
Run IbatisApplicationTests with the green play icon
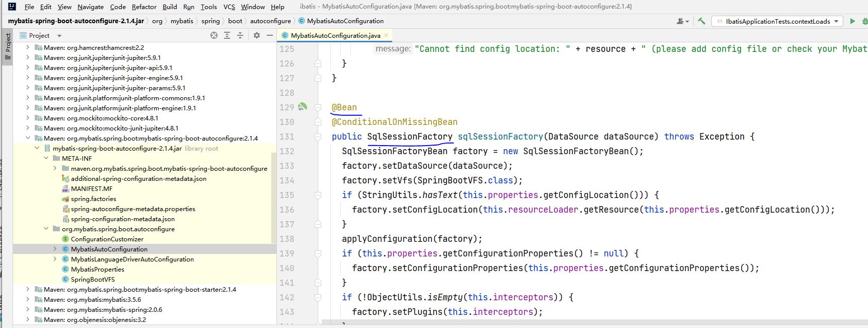tap(852, 21)
